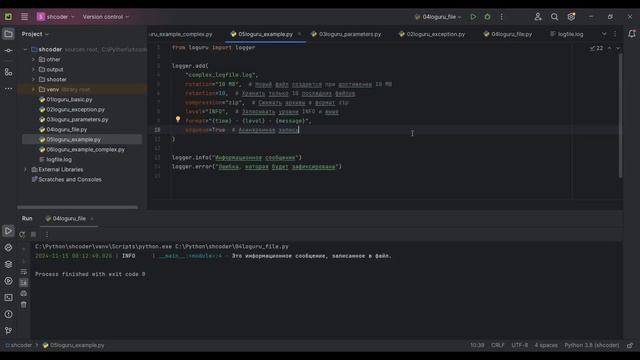Click the intention light bulb
Image resolution: width=640 pixels, height=360 pixels.
(x=178, y=119)
